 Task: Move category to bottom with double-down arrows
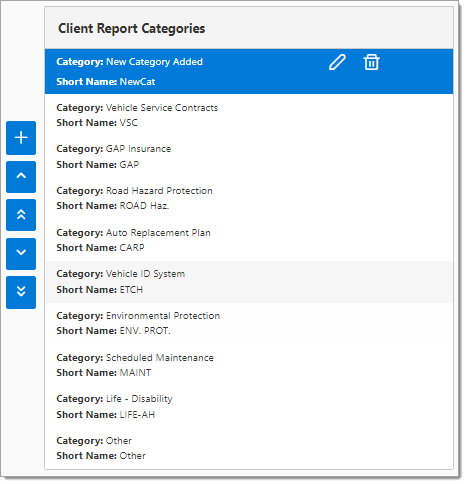[21, 292]
